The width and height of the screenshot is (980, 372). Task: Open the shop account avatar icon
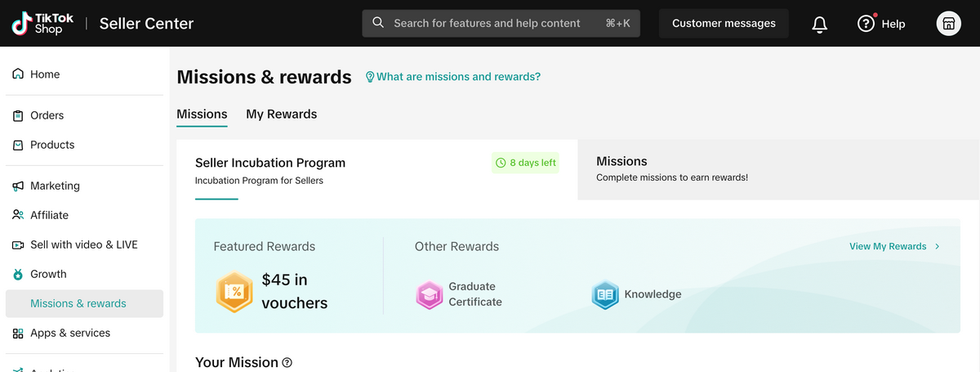(x=948, y=24)
